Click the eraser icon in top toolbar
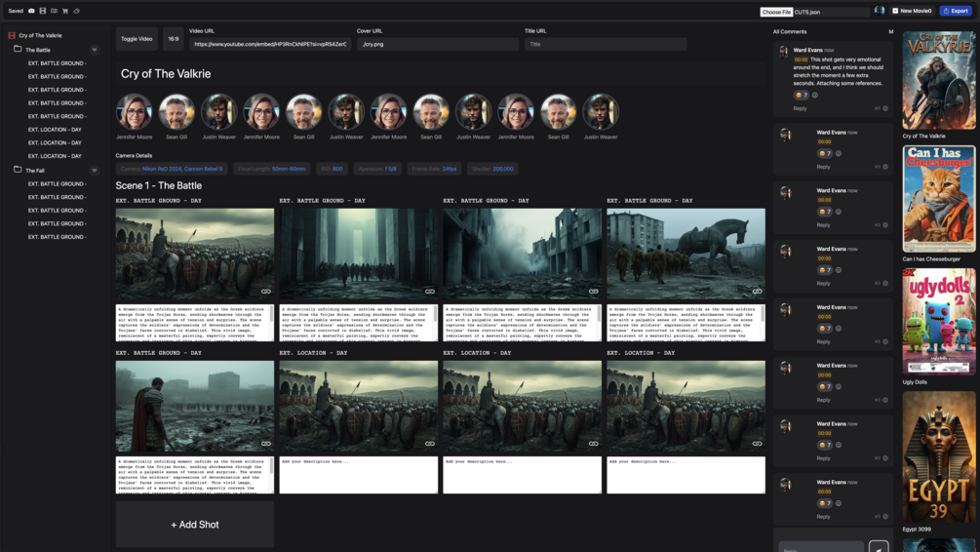 pyautogui.click(x=76, y=11)
